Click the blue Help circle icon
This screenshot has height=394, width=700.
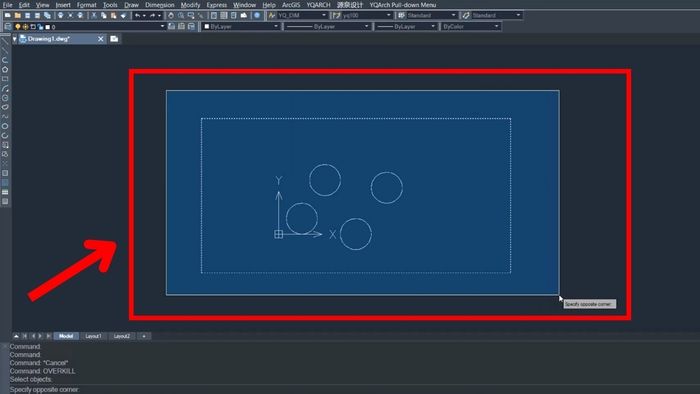pyautogui.click(x=257, y=15)
